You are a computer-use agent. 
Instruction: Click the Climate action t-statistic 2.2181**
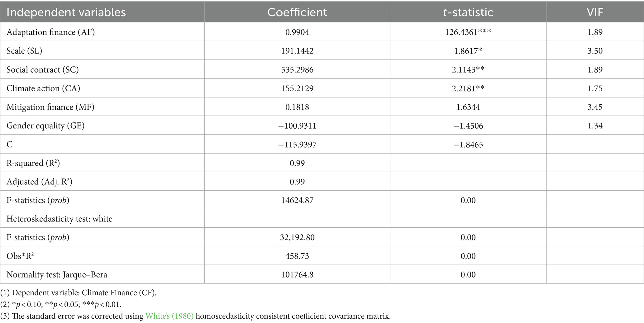[x=468, y=88]
